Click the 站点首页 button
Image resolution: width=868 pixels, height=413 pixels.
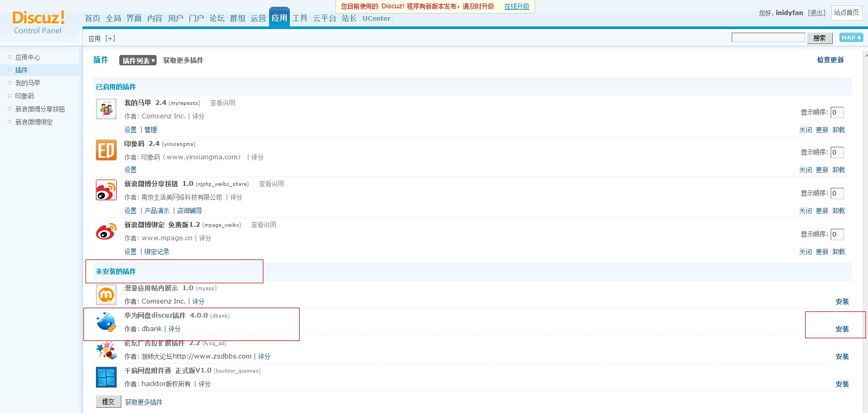(x=847, y=12)
